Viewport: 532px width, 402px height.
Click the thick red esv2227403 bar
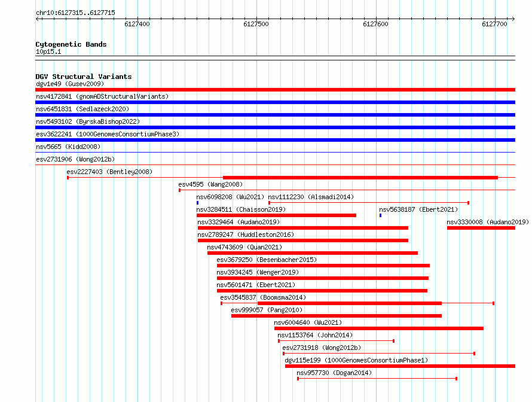[x=360, y=178]
